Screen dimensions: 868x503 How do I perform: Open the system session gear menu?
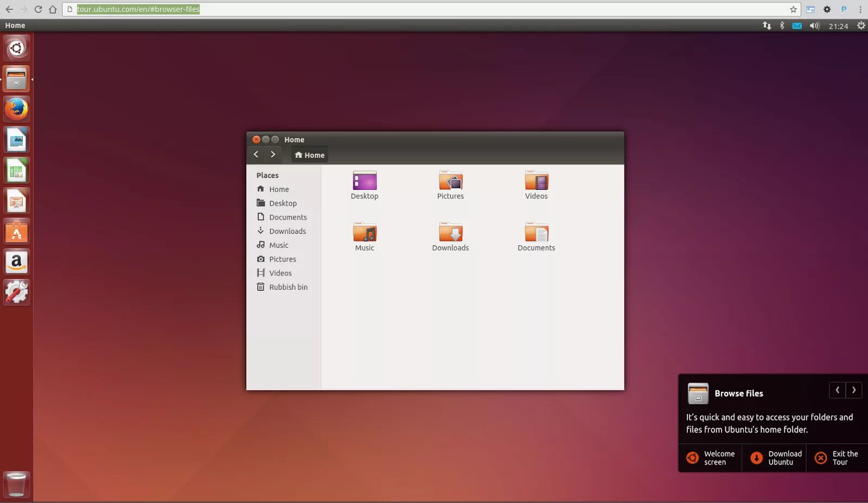click(x=861, y=26)
